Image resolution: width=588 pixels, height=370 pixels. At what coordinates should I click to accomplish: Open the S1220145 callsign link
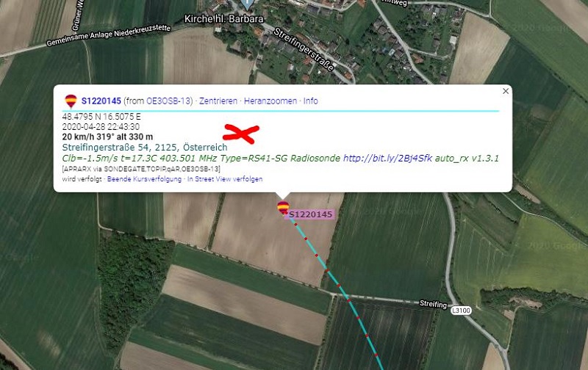(101, 101)
